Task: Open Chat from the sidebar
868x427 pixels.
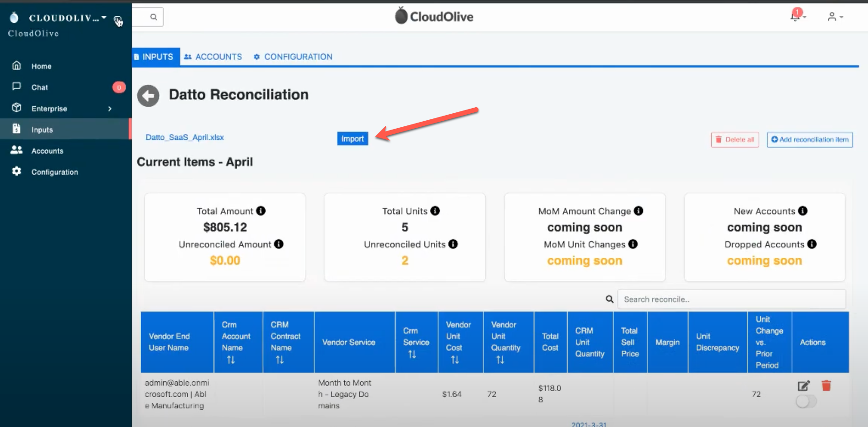Action: click(40, 87)
